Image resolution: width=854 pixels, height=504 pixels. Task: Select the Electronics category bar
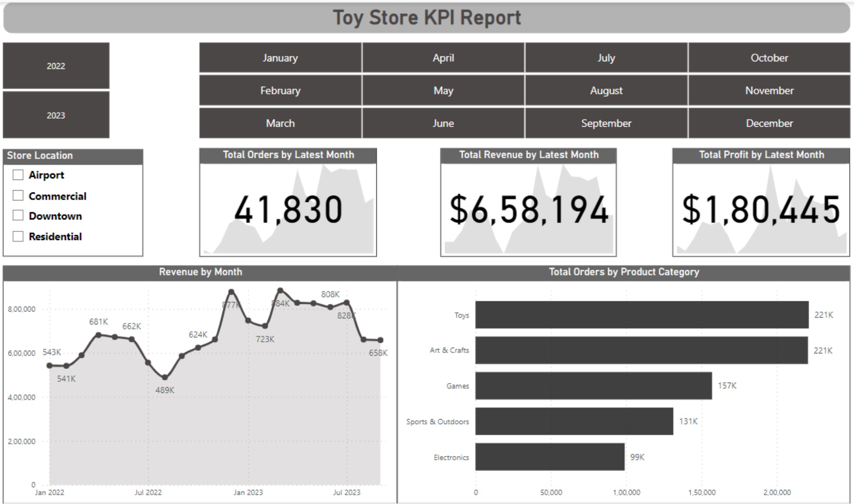[x=549, y=457]
